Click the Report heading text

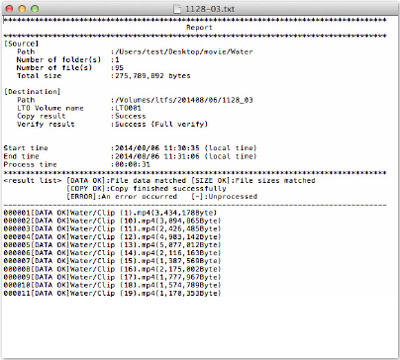pyautogui.click(x=199, y=28)
